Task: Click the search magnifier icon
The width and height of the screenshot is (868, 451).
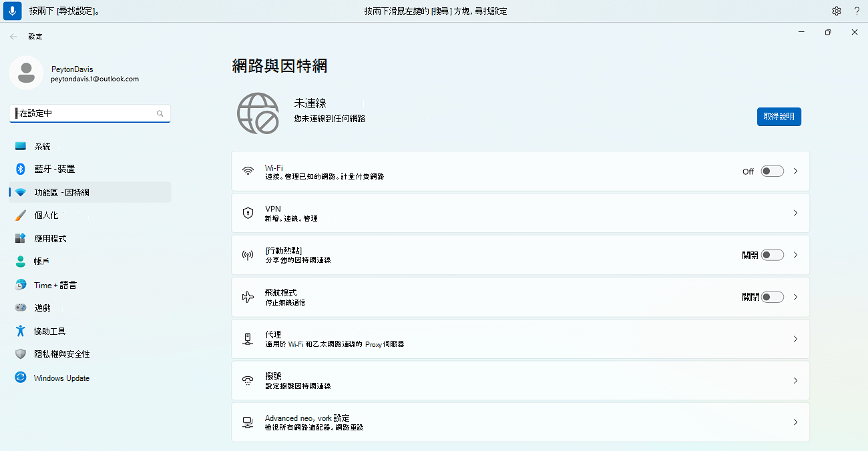Action: [x=160, y=113]
